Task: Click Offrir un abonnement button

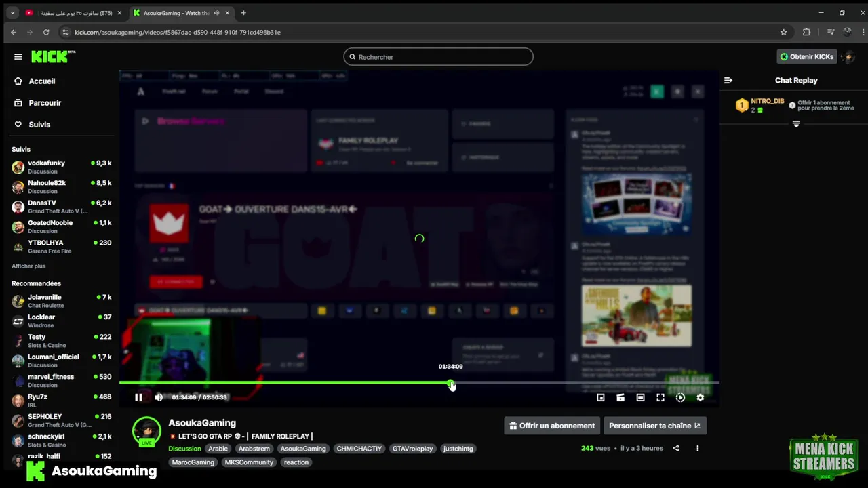Action: pyautogui.click(x=552, y=426)
